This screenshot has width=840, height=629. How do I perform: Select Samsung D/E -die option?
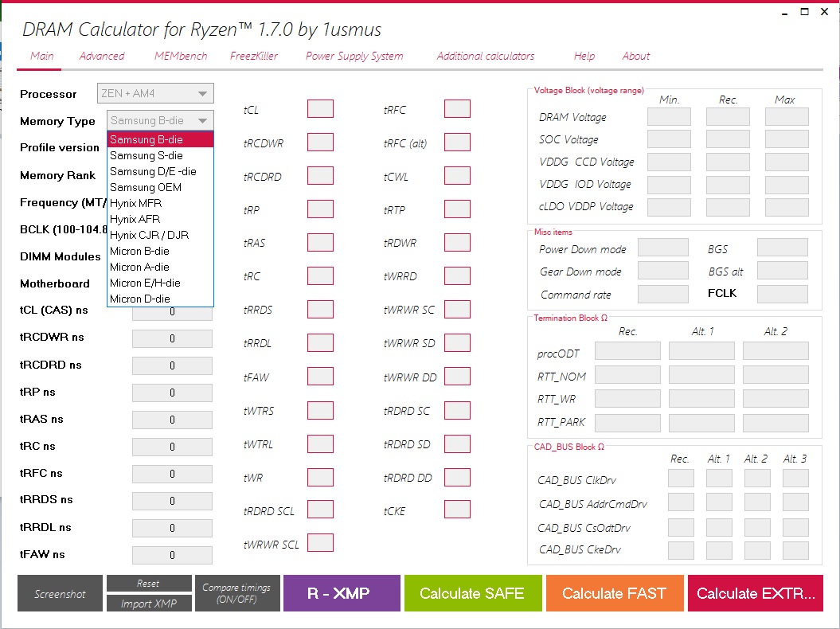[161, 171]
